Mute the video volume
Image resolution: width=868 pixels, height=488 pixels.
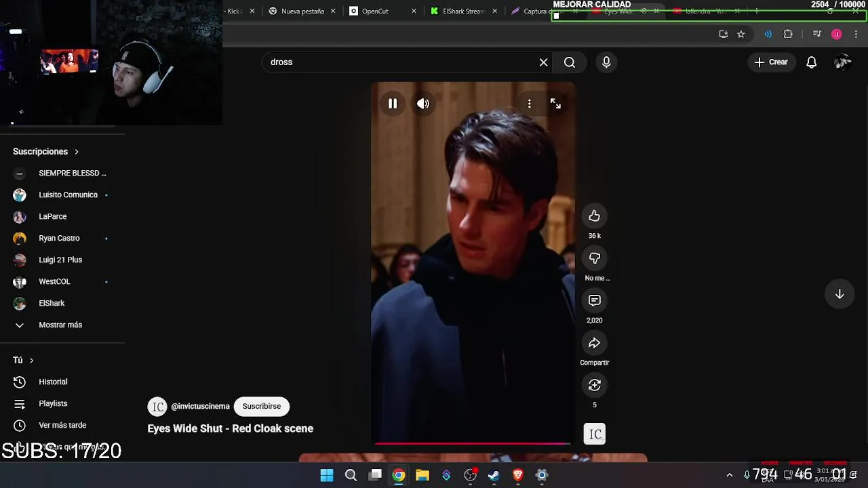[423, 104]
